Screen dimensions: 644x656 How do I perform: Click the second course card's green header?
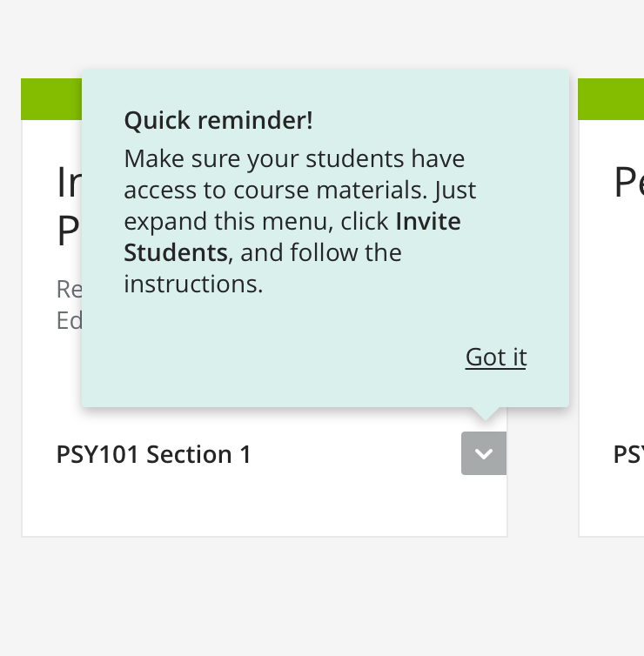pyautogui.click(x=611, y=99)
